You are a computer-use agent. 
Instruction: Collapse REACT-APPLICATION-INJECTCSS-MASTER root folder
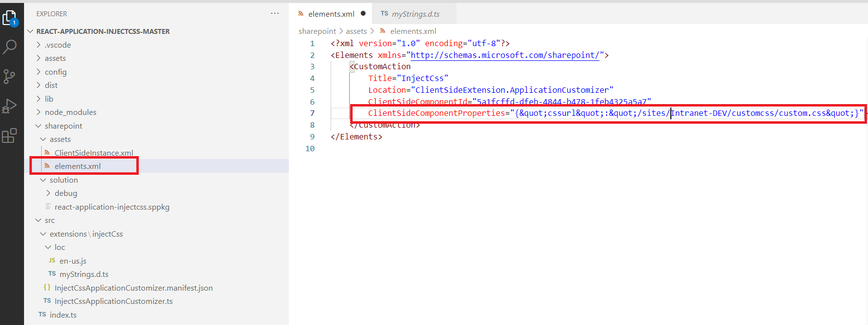(x=103, y=31)
